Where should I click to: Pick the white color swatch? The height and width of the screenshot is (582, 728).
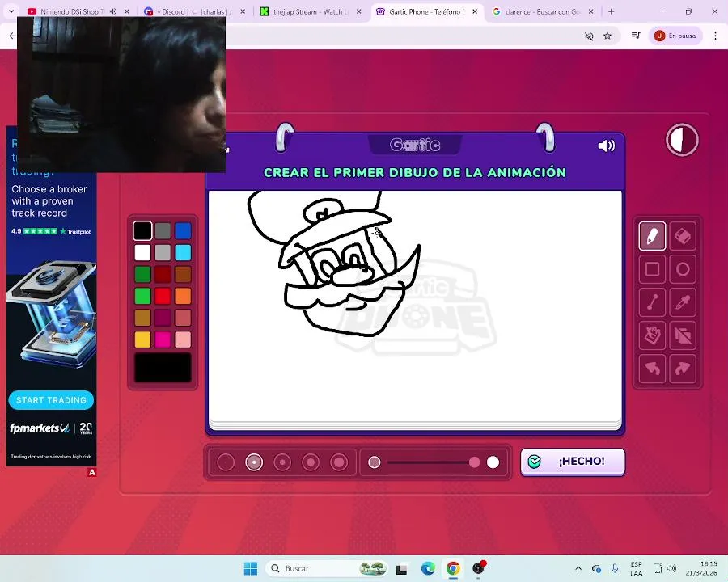click(x=142, y=252)
